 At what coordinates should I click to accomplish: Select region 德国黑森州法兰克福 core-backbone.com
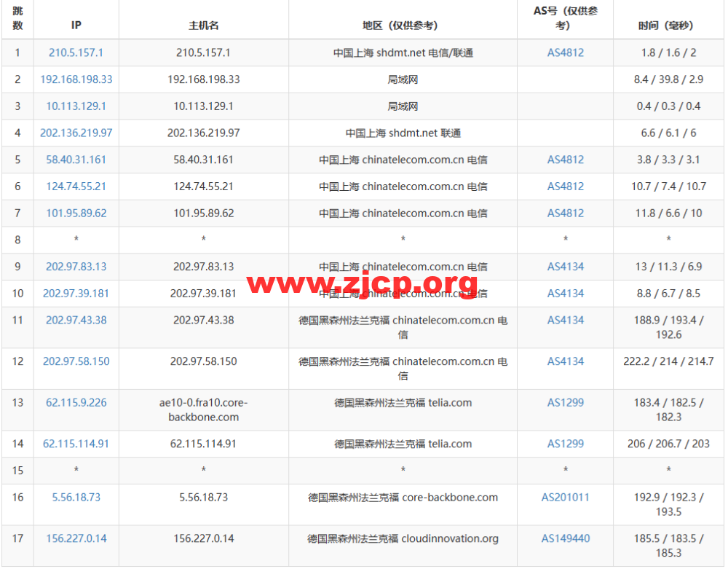pyautogui.click(x=403, y=498)
